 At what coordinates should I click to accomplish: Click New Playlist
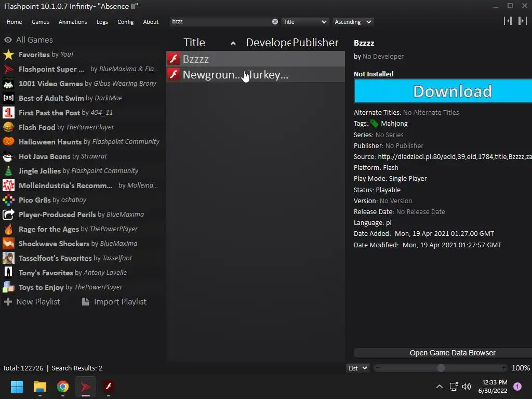(32, 302)
